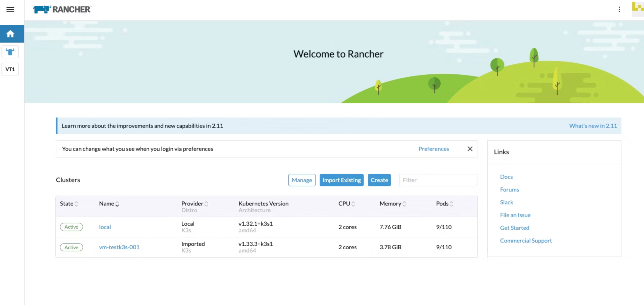
Task: Open the VT1 cluster shortcut
Action: pyautogui.click(x=10, y=69)
